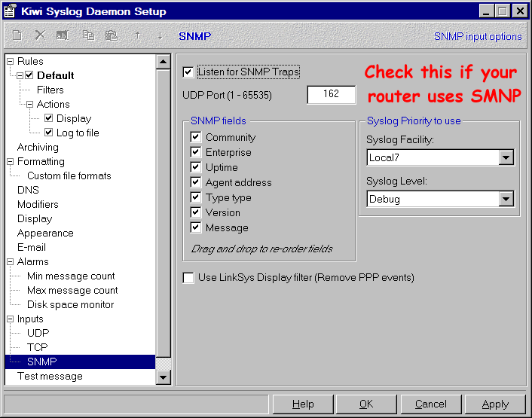Screen dimensions: 532x418
Task: Uncheck the Enterprise field
Action: tap(196, 152)
